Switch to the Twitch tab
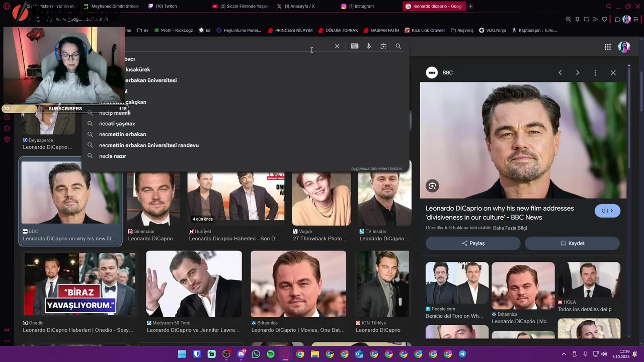Image resolution: width=644 pixels, height=362 pixels. tap(166, 6)
